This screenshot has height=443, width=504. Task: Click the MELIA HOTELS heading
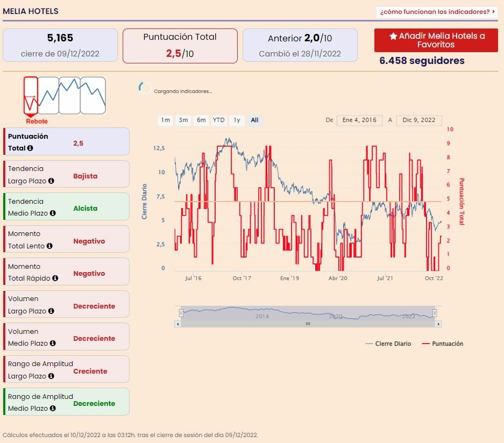click(x=31, y=11)
